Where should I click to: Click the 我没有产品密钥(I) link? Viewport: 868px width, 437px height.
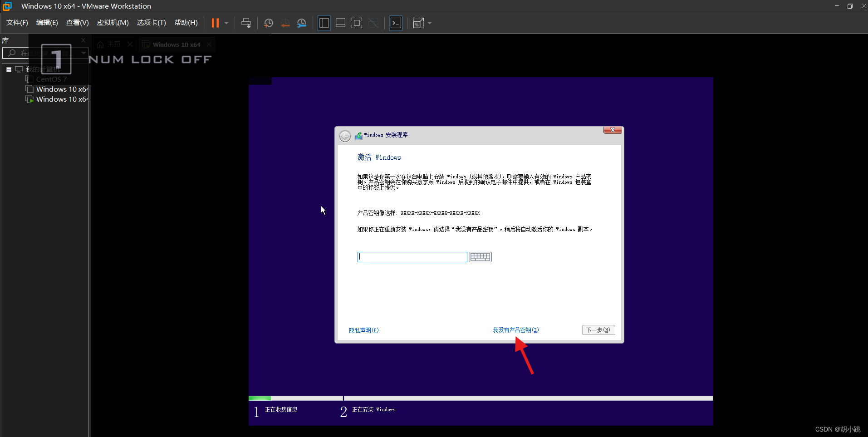pos(515,330)
